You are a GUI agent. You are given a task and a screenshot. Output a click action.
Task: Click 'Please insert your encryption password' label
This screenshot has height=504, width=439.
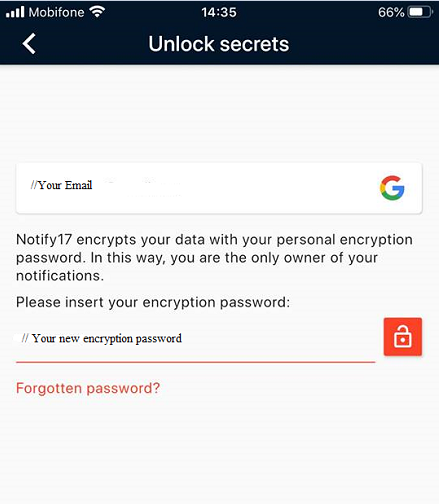pos(153,302)
